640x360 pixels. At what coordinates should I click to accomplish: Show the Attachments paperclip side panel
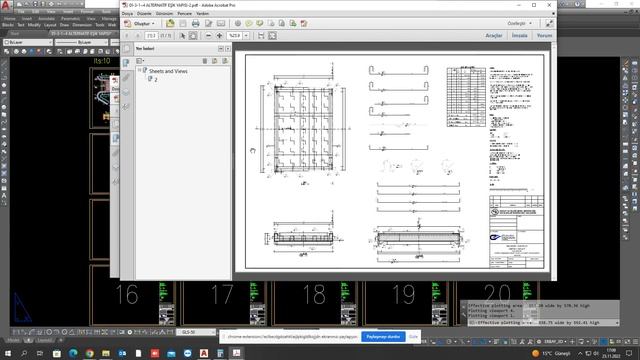point(126,78)
